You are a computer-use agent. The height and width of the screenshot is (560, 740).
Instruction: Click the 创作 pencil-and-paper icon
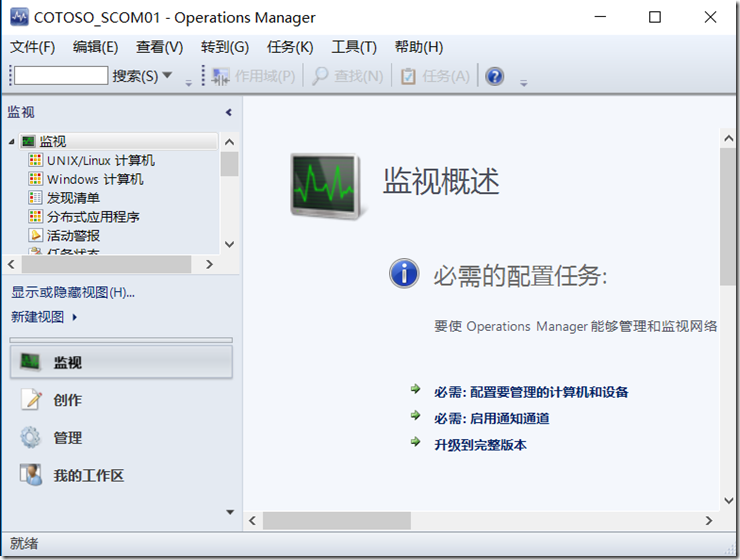click(x=31, y=399)
